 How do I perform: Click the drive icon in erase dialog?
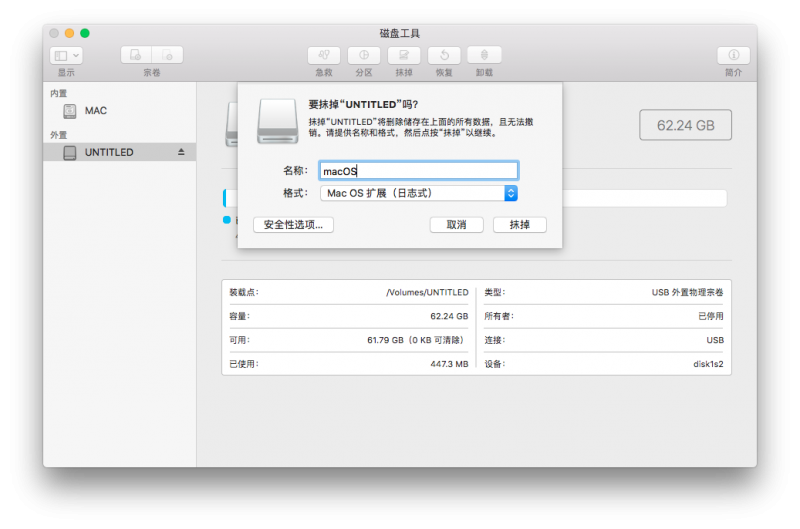278,121
